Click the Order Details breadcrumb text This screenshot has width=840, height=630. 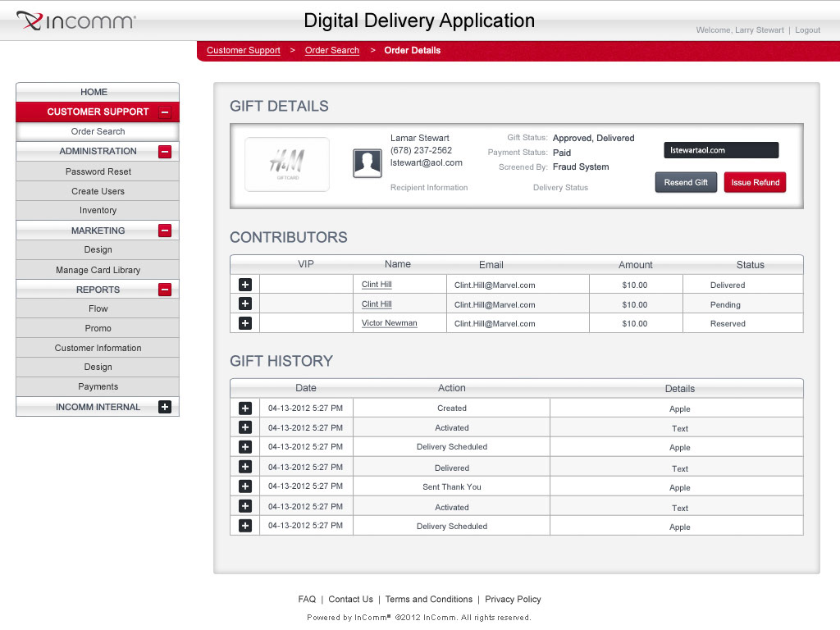pos(412,50)
